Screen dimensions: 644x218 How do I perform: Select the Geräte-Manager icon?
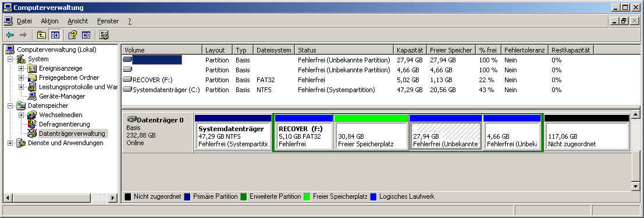click(x=32, y=96)
